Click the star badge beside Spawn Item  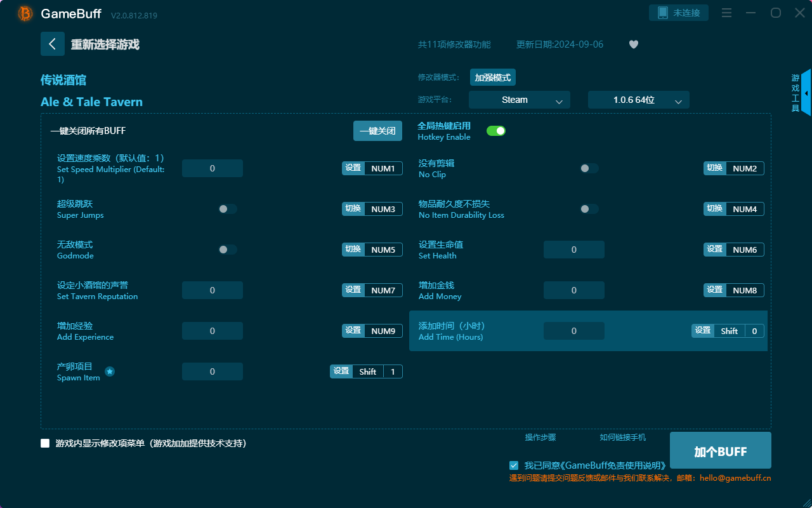pyautogui.click(x=110, y=371)
